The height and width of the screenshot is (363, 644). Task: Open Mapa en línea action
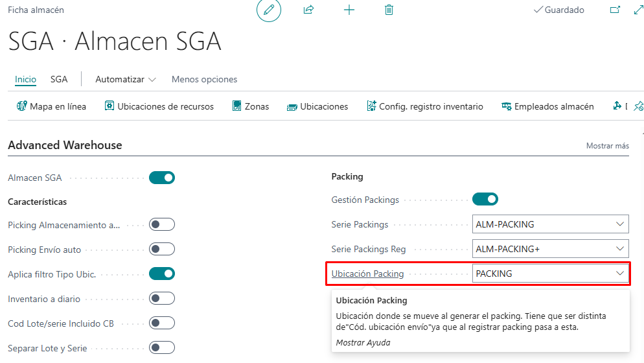51,106
